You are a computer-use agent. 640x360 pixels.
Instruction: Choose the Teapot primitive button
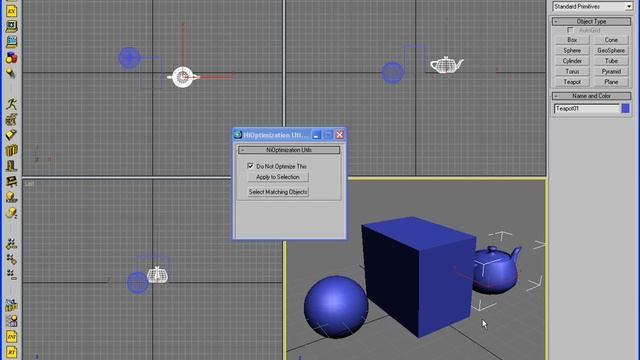tap(572, 82)
